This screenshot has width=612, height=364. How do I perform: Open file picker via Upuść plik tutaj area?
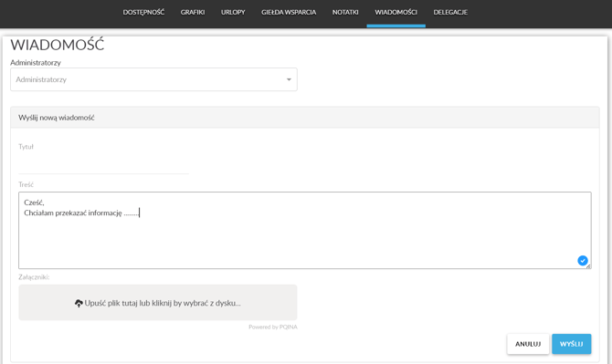click(x=158, y=303)
